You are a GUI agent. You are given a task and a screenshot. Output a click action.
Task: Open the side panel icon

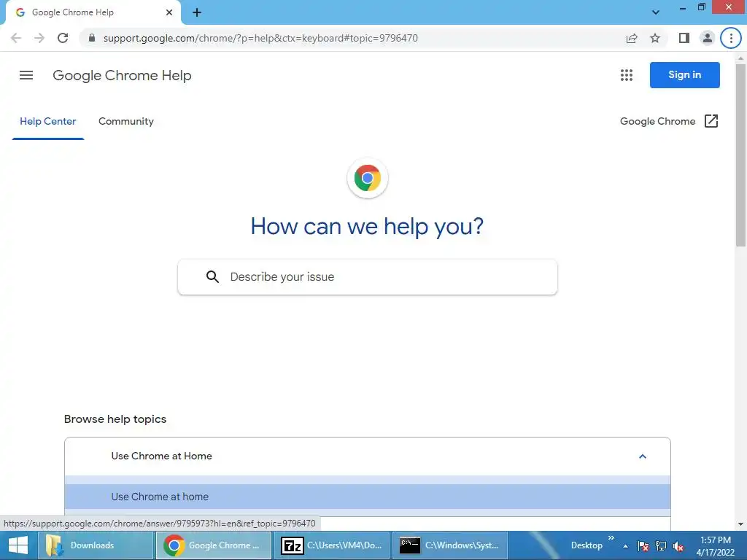click(684, 38)
